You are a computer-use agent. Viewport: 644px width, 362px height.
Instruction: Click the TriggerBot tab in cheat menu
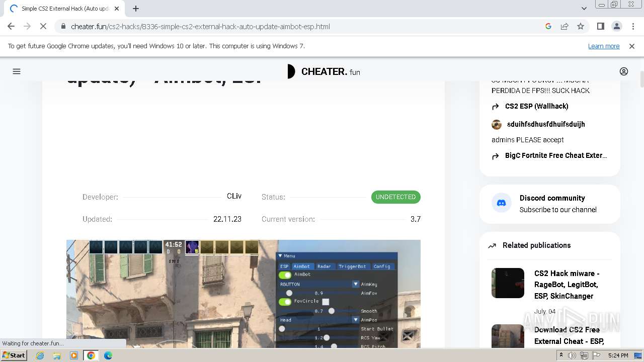(352, 266)
